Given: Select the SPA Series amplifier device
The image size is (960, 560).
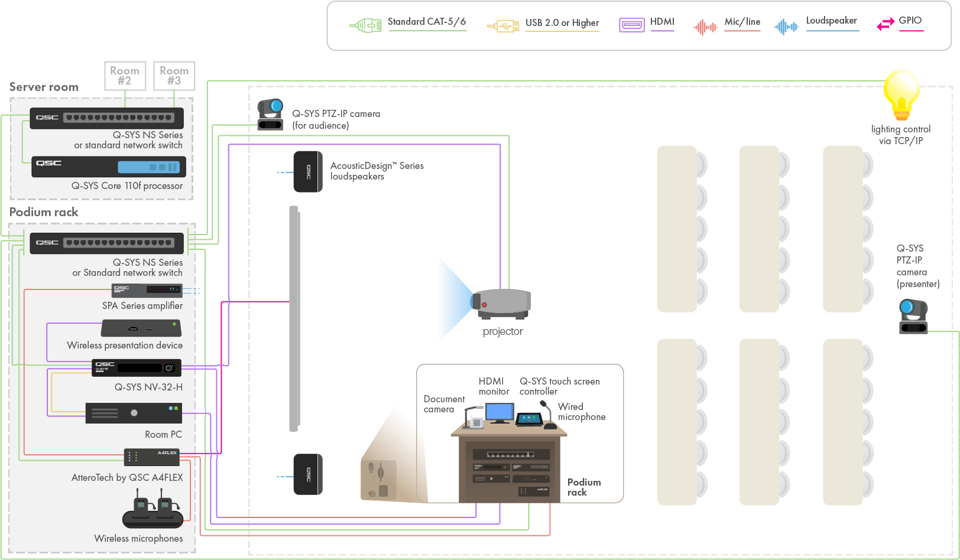Looking at the screenshot, I should [x=147, y=290].
